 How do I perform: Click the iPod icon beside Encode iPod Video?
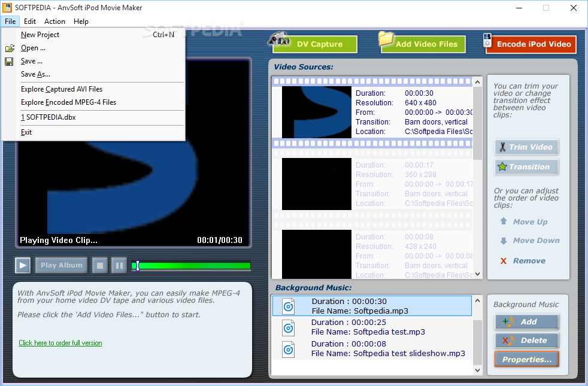(487, 40)
